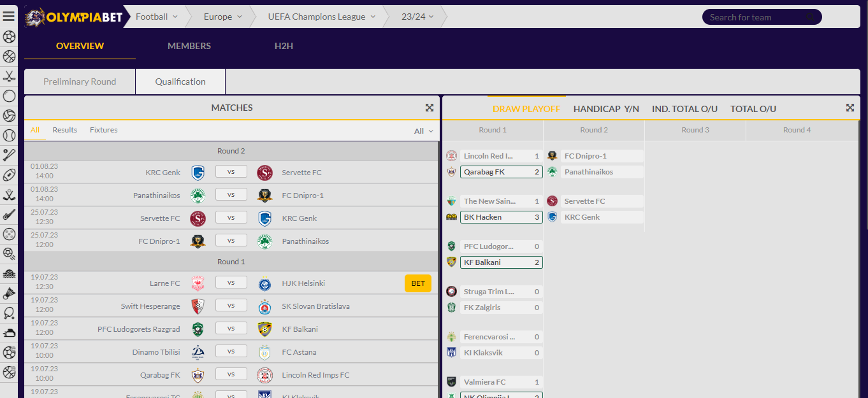Switch to the Members tab
This screenshot has height=398, width=868.
point(189,46)
